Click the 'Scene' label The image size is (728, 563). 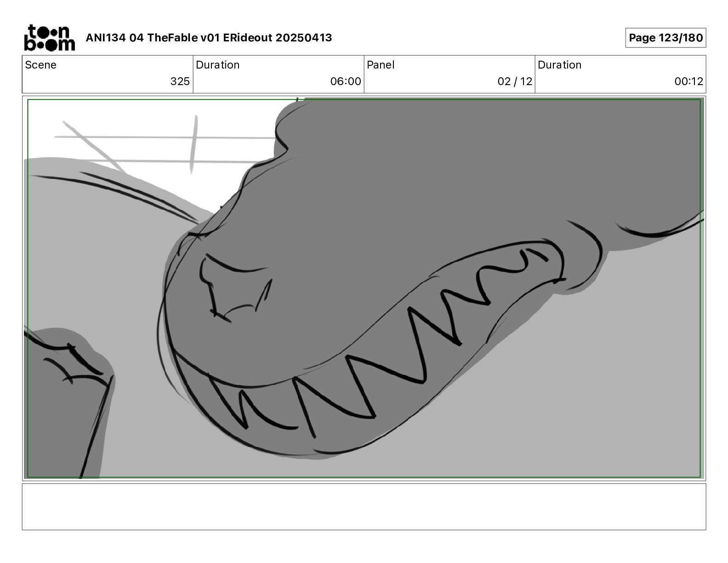[x=41, y=65]
